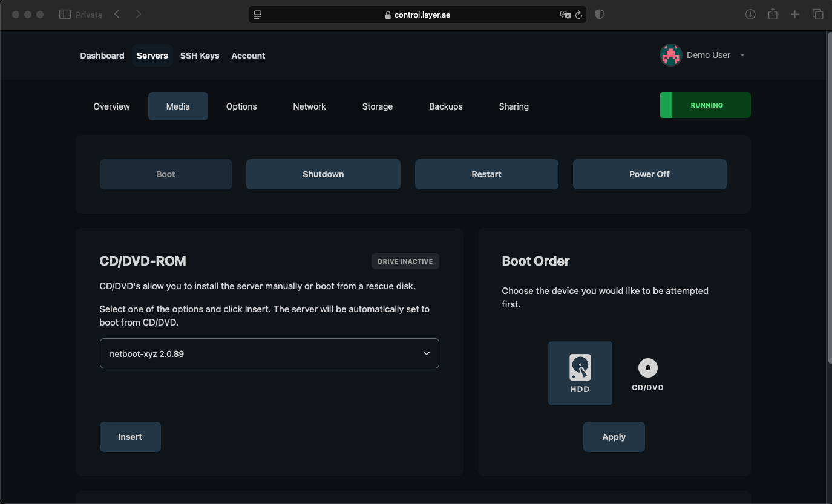This screenshot has width=832, height=504.
Task: Open the privacy shield icon
Action: (600, 15)
